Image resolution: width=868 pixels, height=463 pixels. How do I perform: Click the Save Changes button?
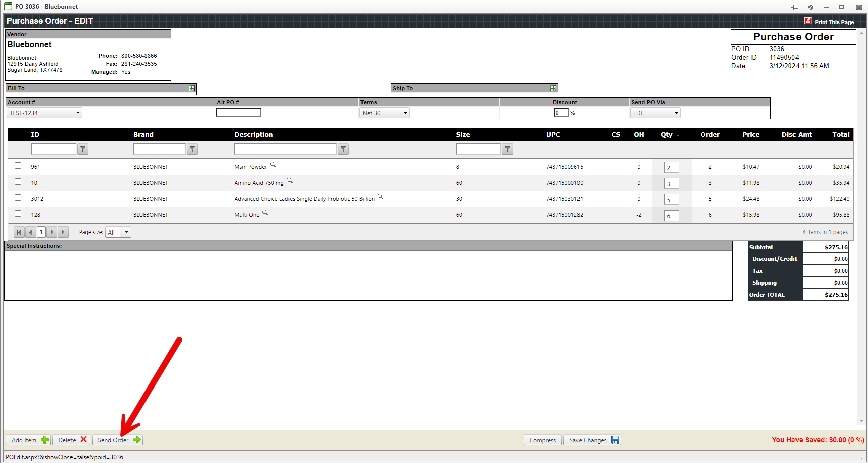(x=593, y=440)
